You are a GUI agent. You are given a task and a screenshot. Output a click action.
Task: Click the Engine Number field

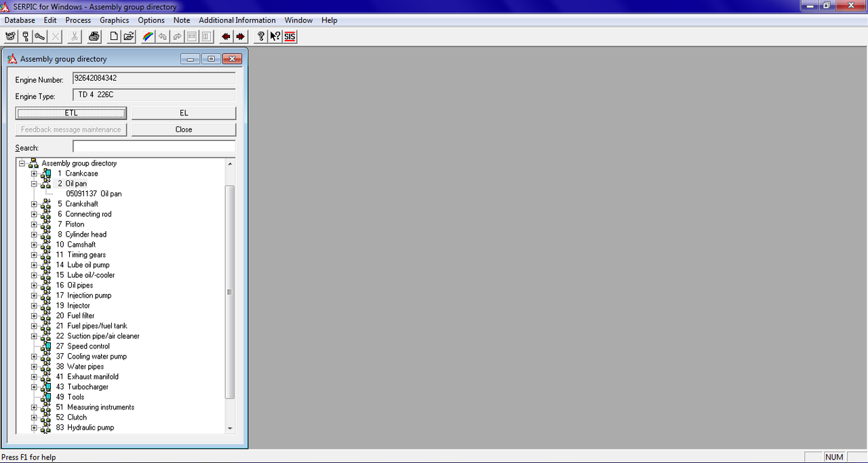154,79
